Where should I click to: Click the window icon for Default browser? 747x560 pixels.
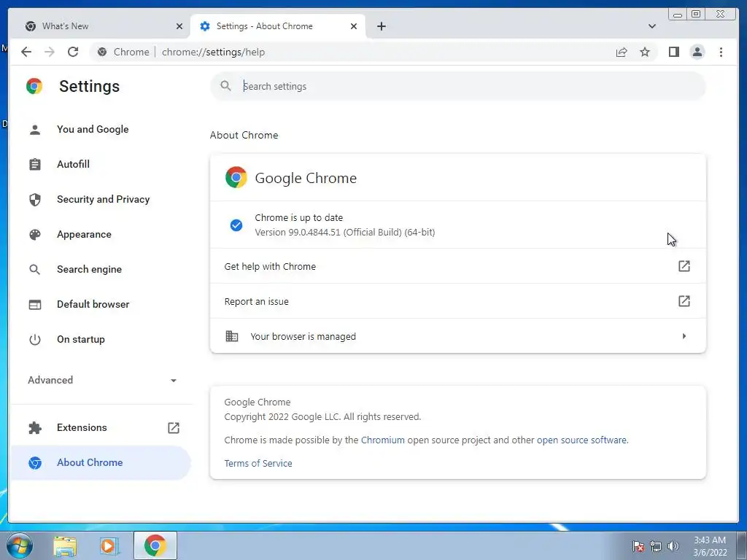click(x=35, y=304)
